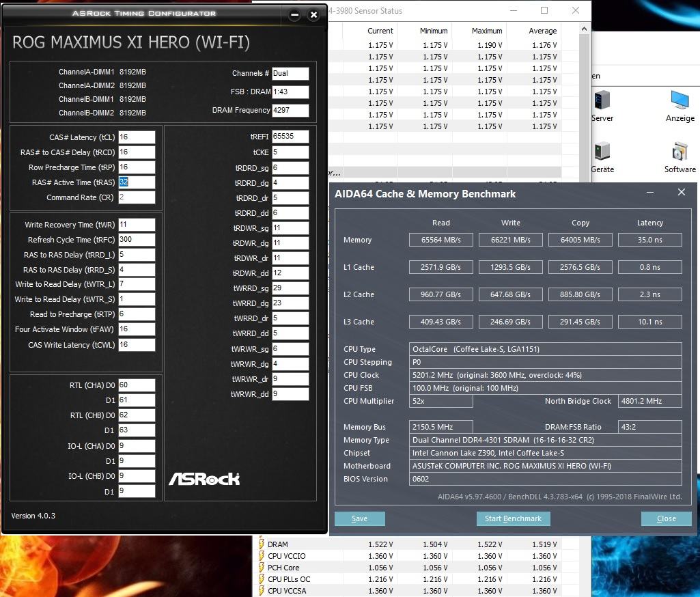The image size is (700, 597).
Task: Minimize the ASRock Timing Configurator
Action: pos(294,15)
